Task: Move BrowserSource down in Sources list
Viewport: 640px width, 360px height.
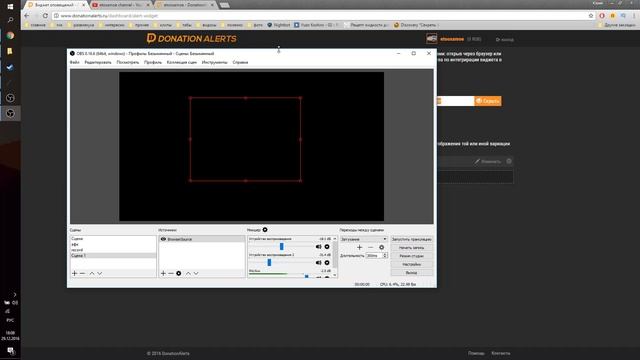Action: 196,273
